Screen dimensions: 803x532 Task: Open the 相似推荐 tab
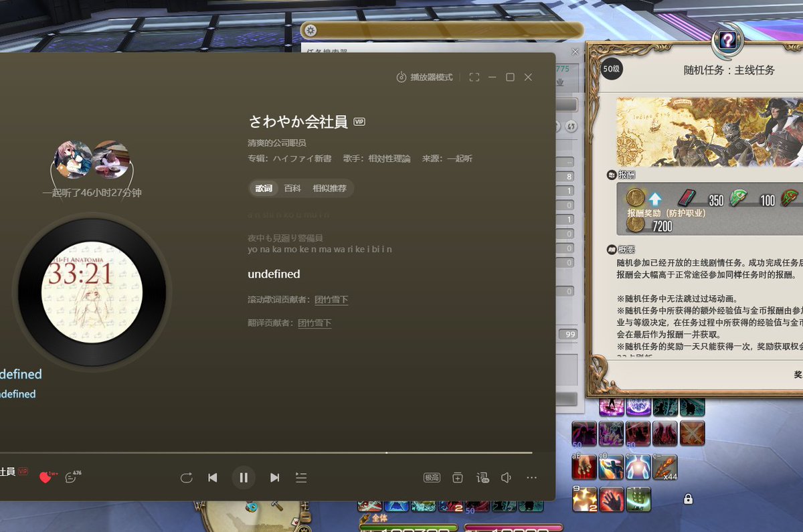329,189
